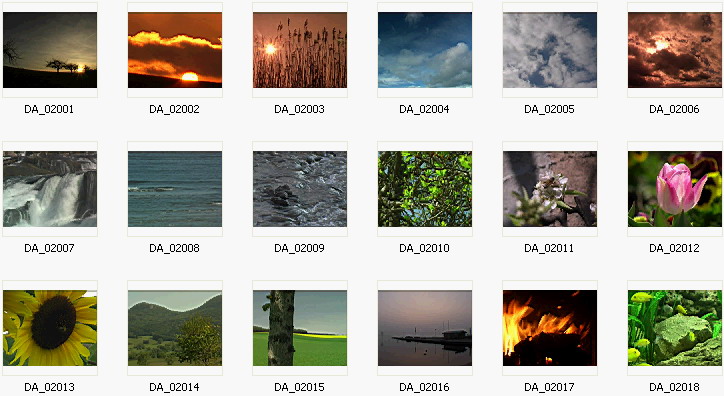The image size is (724, 396).
Task: Select the DA_02014 file name text
Action: coord(174,387)
